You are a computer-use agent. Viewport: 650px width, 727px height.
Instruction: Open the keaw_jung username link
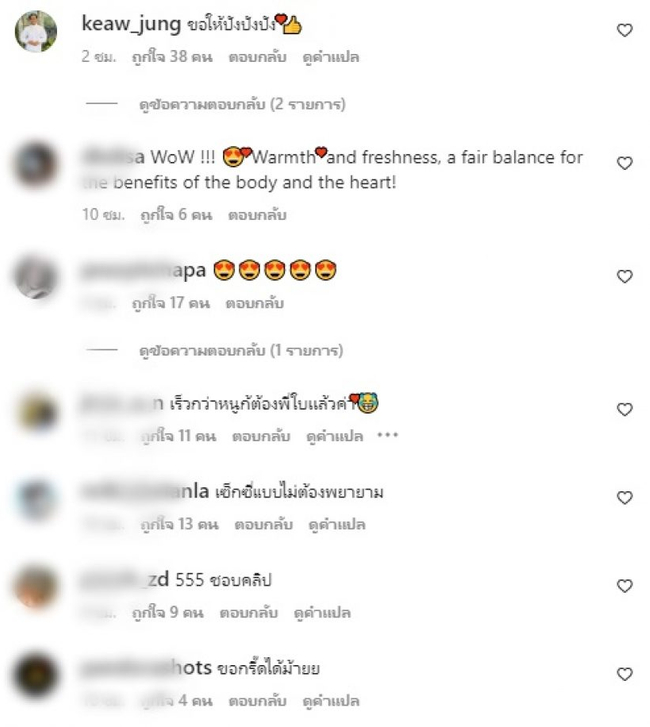click(x=131, y=23)
